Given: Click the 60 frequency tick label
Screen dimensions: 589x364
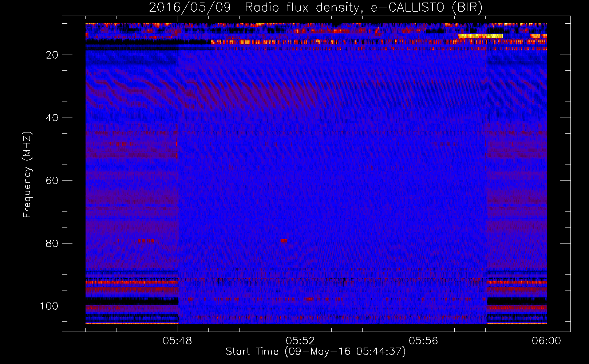Looking at the screenshot, I should [52, 181].
